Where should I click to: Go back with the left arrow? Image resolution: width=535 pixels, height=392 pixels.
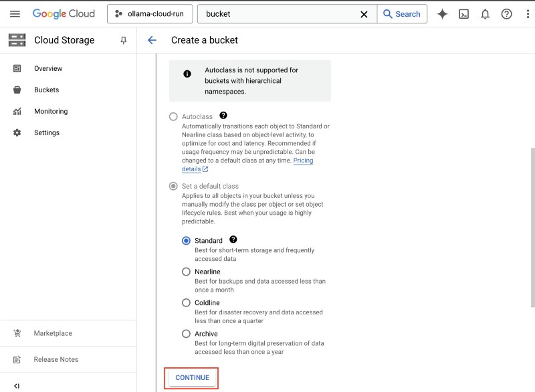pyautogui.click(x=152, y=40)
